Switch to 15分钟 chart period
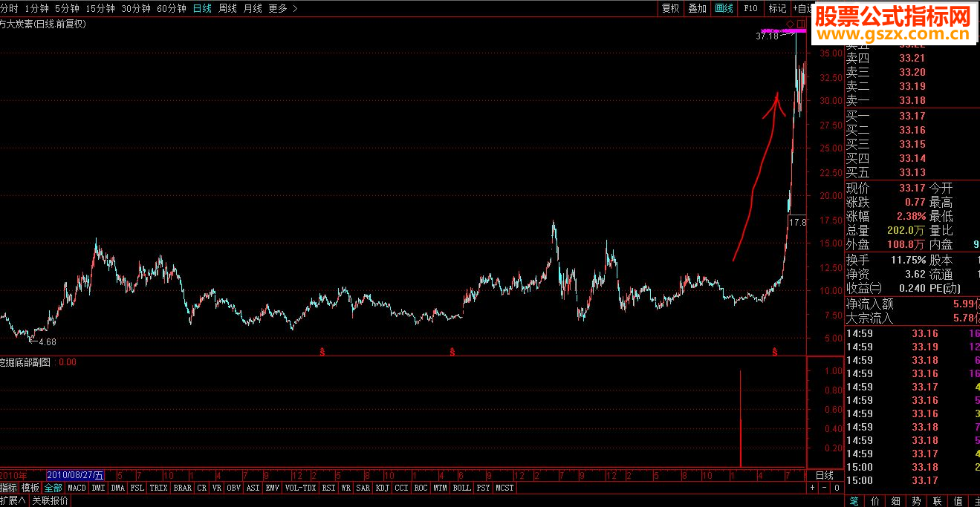 coord(100,8)
